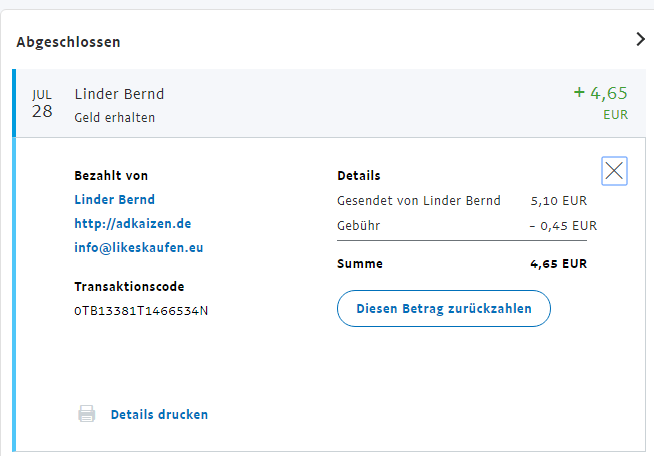
Task: Visit the http://adkaizen.de link
Action: tap(132, 223)
